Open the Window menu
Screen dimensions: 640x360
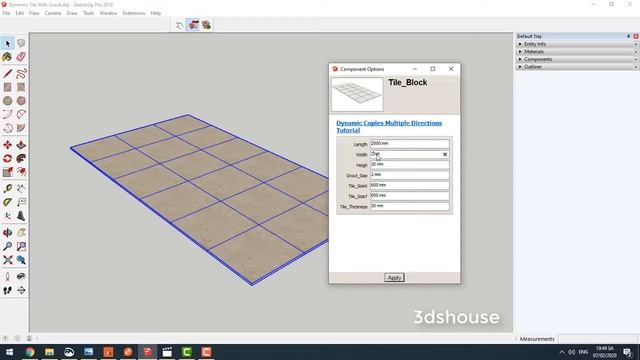pos(108,13)
